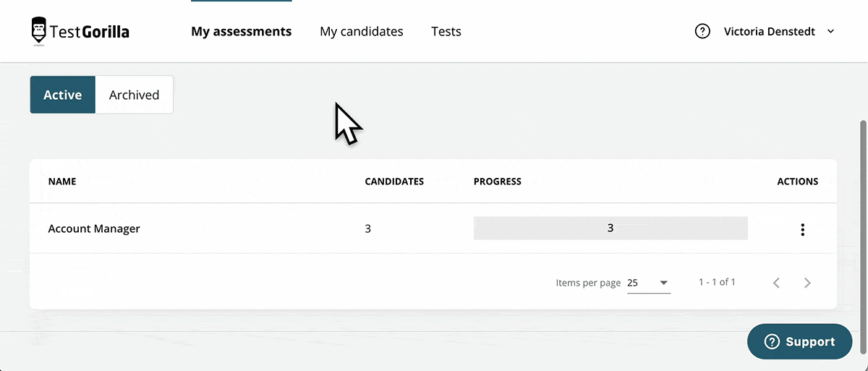
Task: Sort by the CANDIDATES column header
Action: tap(394, 182)
